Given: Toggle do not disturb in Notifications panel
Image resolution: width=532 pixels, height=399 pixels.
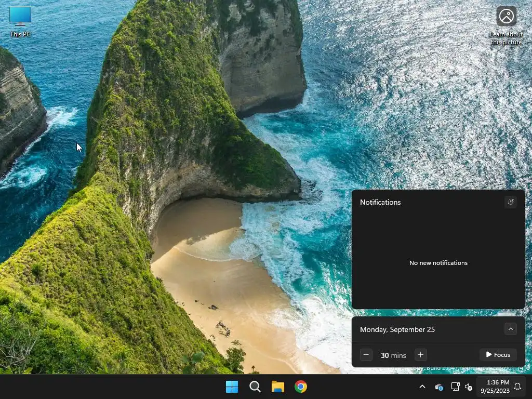Looking at the screenshot, I should [511, 202].
